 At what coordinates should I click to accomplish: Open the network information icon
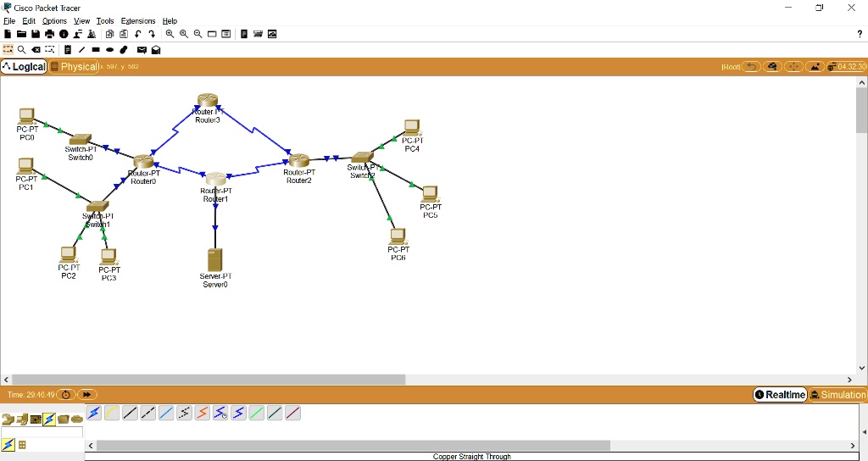(x=64, y=34)
